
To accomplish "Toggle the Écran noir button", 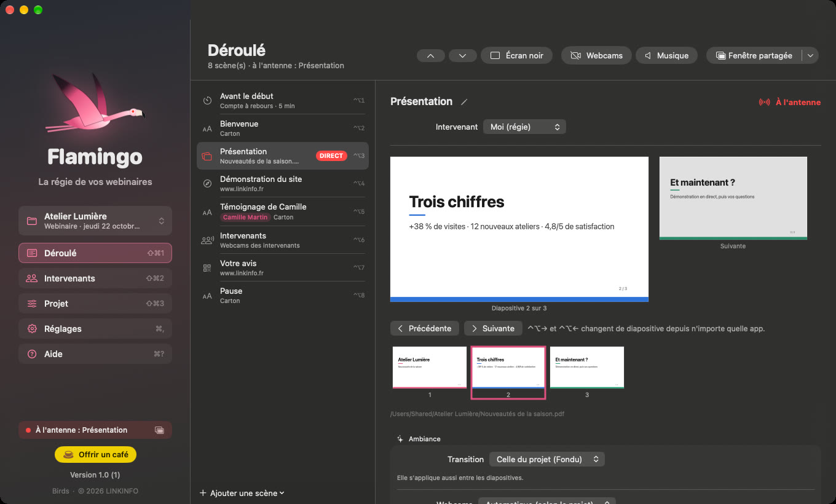I will point(517,55).
